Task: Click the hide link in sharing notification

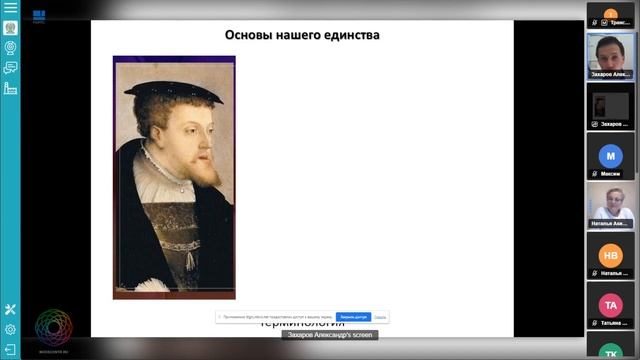Action: tap(380, 317)
